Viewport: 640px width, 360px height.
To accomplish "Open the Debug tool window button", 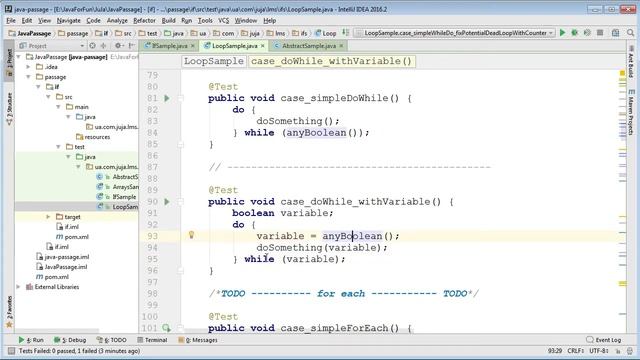I will point(70,340).
